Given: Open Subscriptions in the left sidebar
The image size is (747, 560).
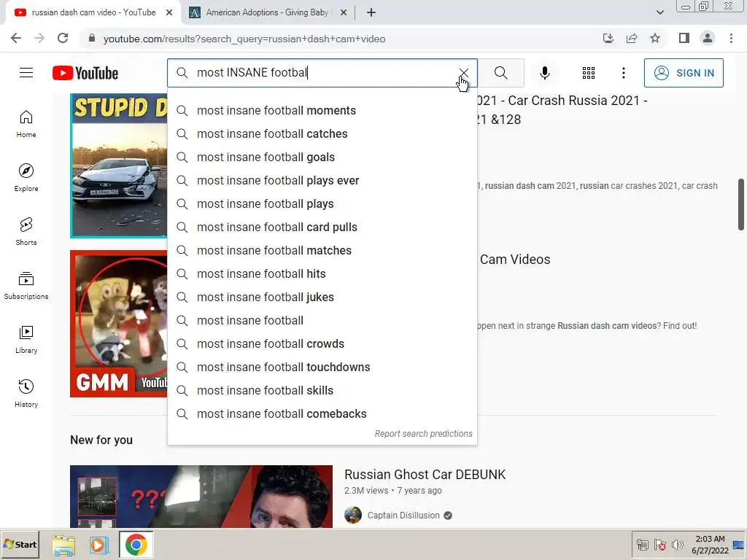Looking at the screenshot, I should [x=26, y=286].
